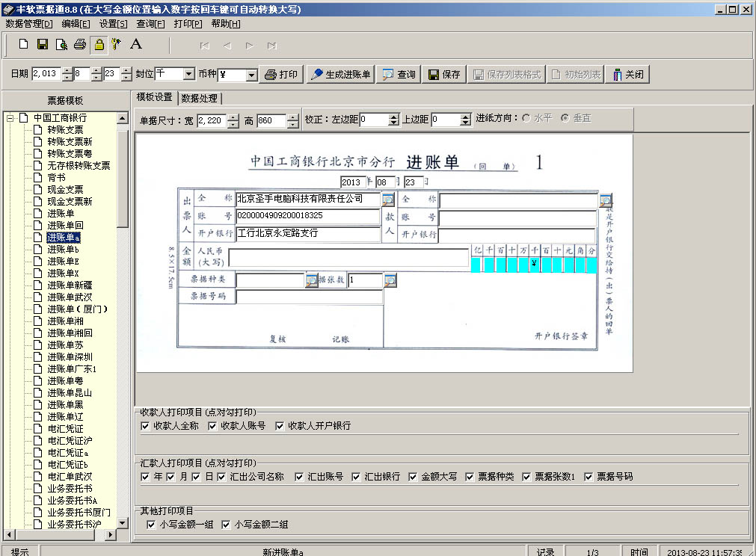Open the 币种 currency dropdown
Screen dimensions: 756x556
tap(251, 75)
